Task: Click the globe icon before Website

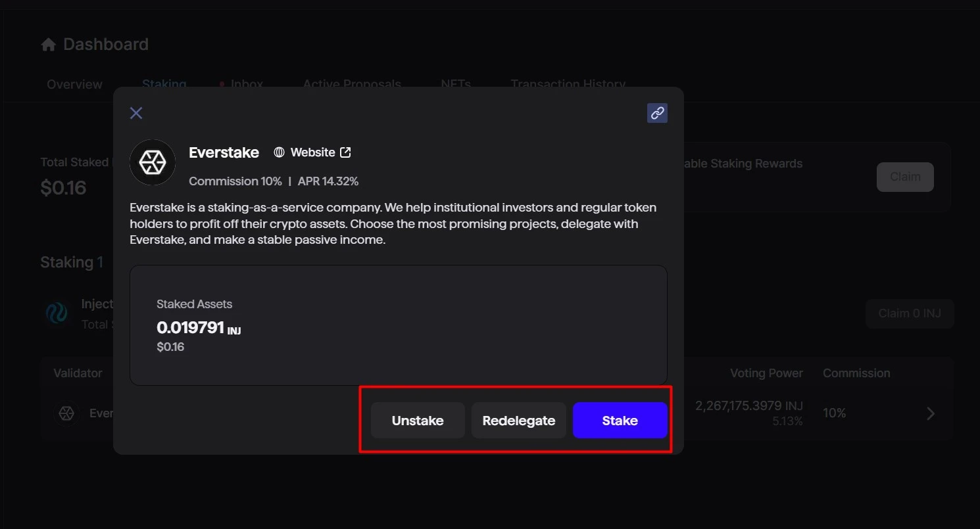Action: click(279, 152)
